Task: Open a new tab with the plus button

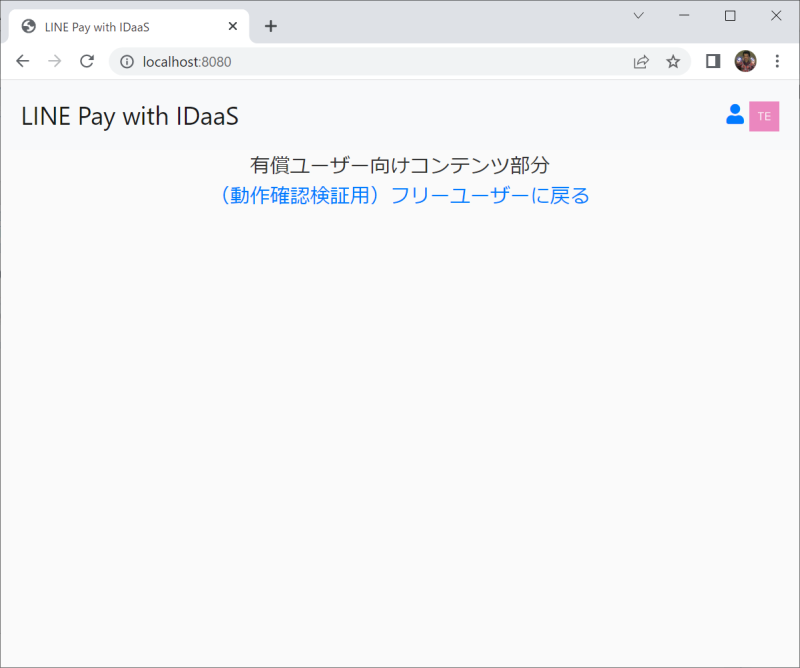Action: [x=271, y=26]
